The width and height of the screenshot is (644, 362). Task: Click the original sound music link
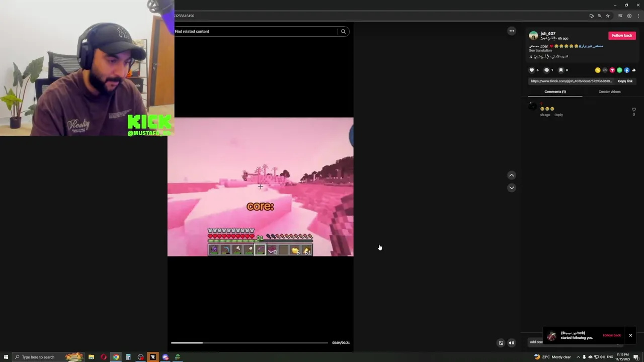[549, 56]
